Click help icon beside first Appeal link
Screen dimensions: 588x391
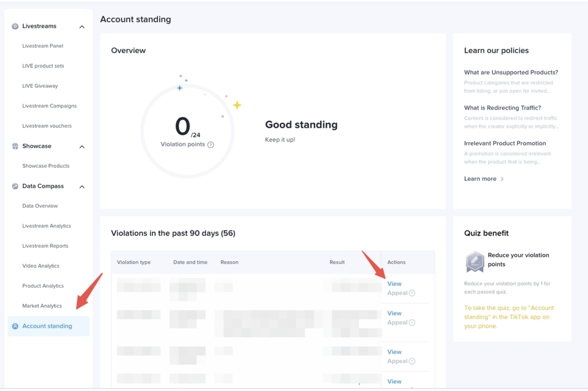coord(412,293)
